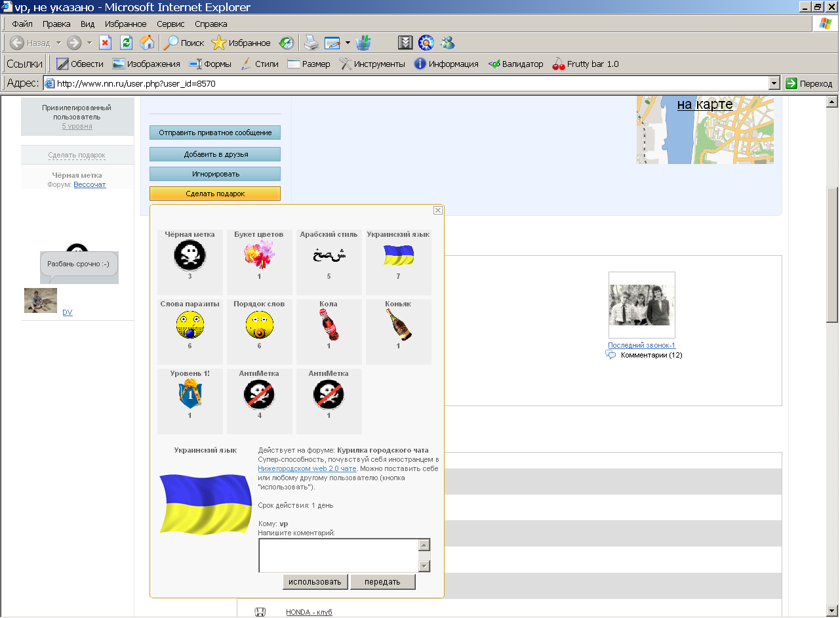Click the blue bin toolbar icon after Edit
This screenshot has width=840, height=618.
(363, 43)
